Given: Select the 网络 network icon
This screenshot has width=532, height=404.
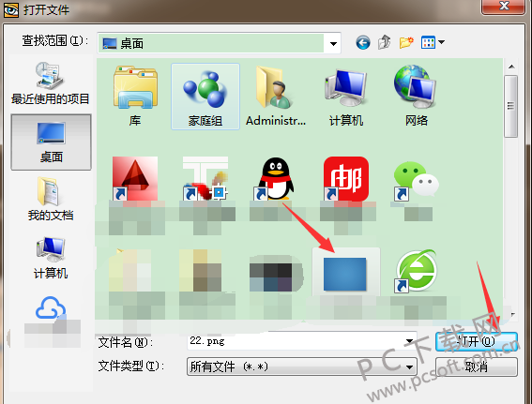Looking at the screenshot, I should [417, 97].
